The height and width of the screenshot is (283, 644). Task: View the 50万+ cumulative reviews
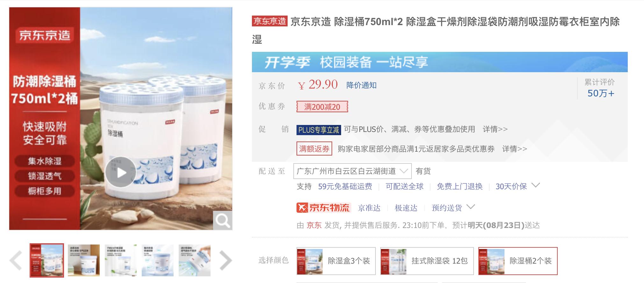(601, 93)
